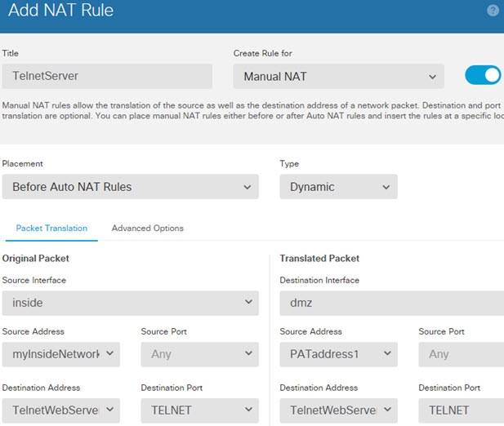Click the Title field containing TelnetServer

point(107,76)
